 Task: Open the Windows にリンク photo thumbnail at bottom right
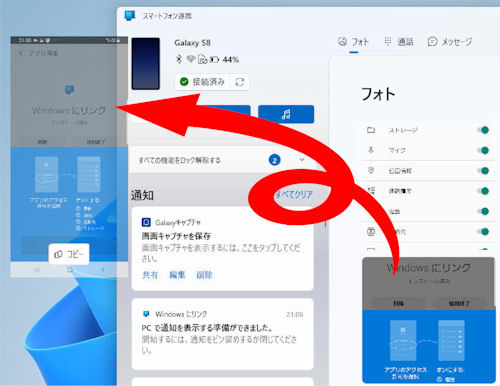[x=429, y=320]
